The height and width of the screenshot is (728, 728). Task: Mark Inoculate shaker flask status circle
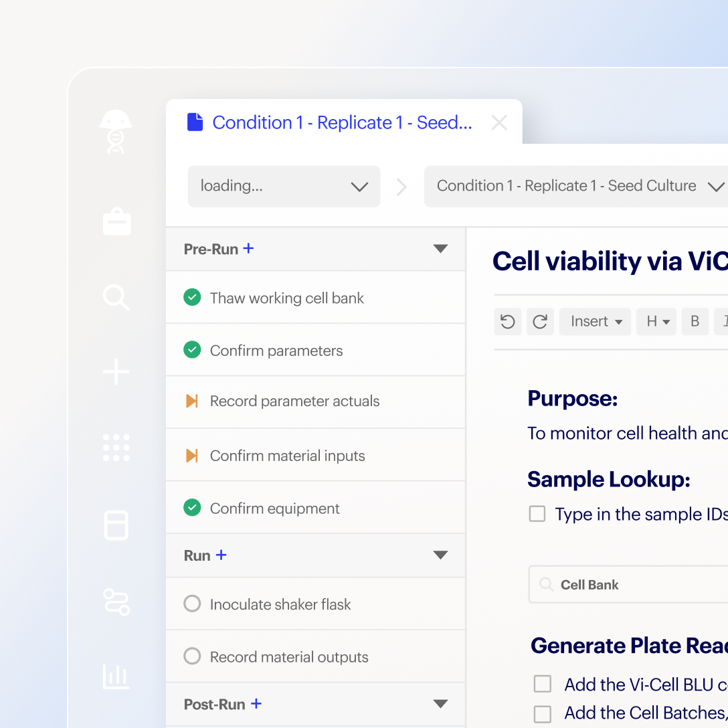point(192,604)
